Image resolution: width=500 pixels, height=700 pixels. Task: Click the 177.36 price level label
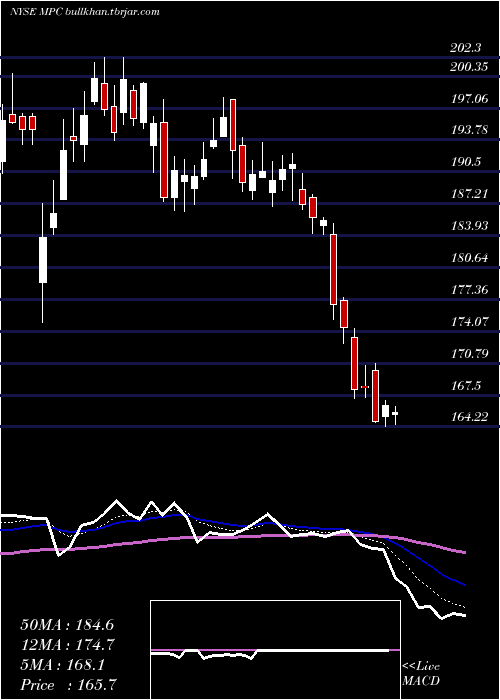click(469, 290)
